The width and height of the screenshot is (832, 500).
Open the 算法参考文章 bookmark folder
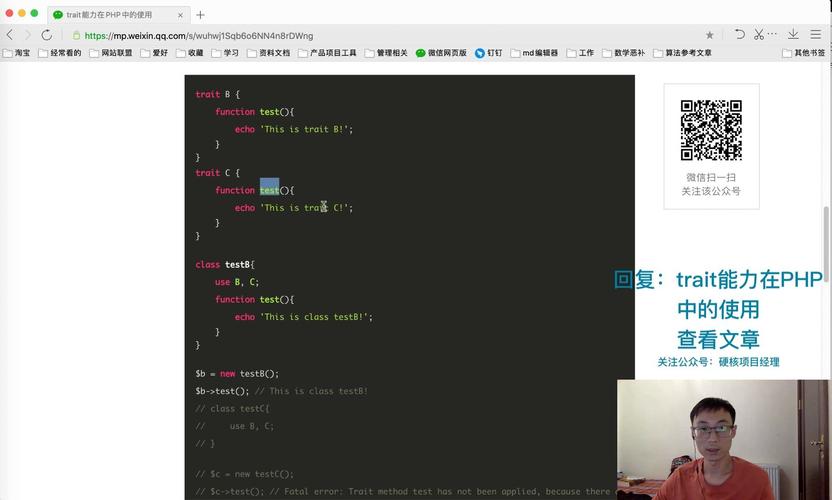coord(683,53)
